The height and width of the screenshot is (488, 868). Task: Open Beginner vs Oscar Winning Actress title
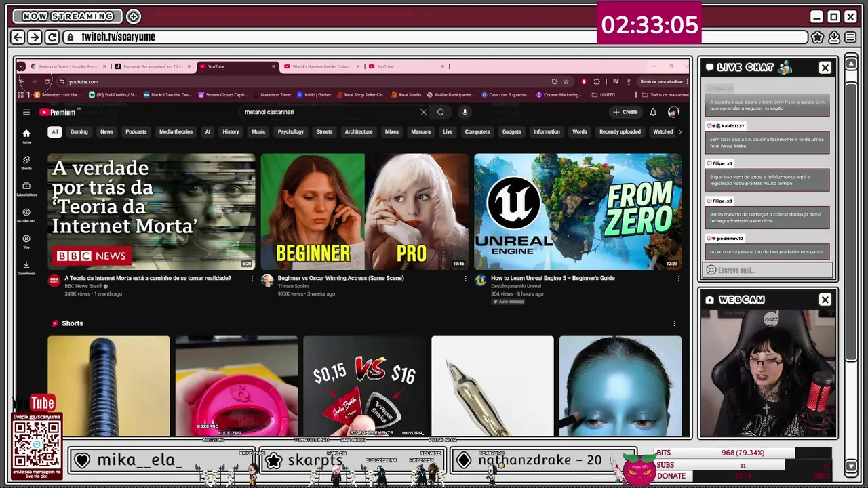[340, 278]
